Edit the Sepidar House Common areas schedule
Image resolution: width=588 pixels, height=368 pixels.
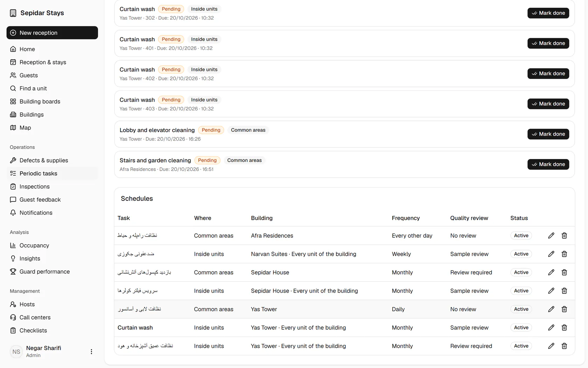[551, 272]
